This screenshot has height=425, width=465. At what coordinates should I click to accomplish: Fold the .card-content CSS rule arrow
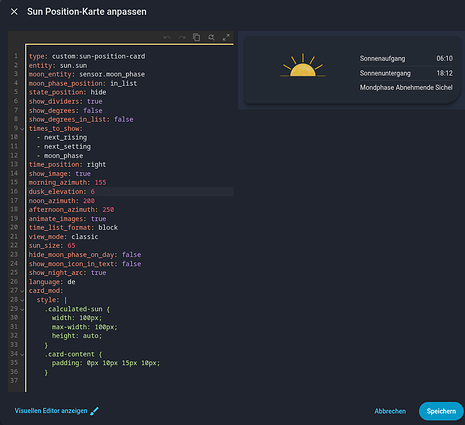pos(22,354)
